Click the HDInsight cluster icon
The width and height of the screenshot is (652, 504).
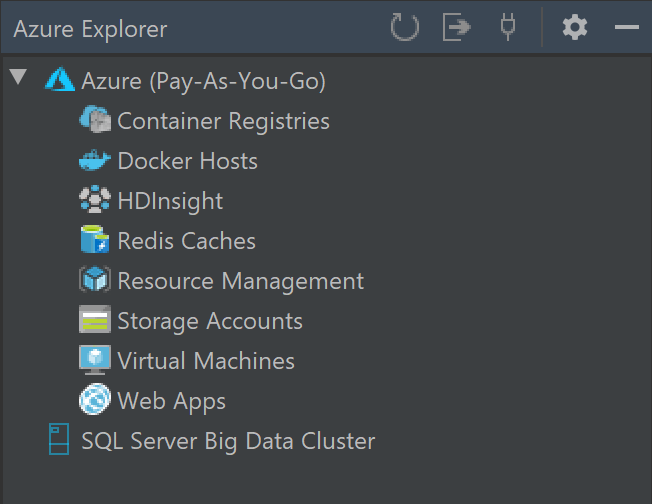[x=95, y=200]
